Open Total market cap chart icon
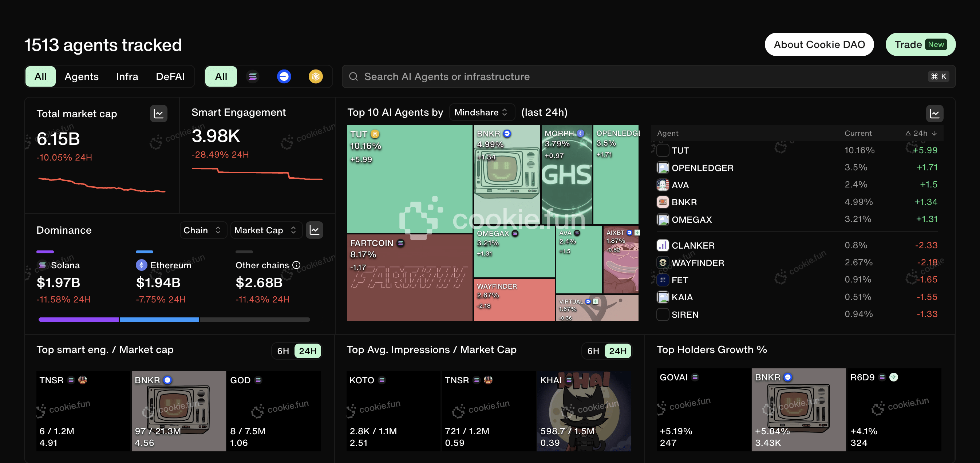 pyautogui.click(x=159, y=113)
